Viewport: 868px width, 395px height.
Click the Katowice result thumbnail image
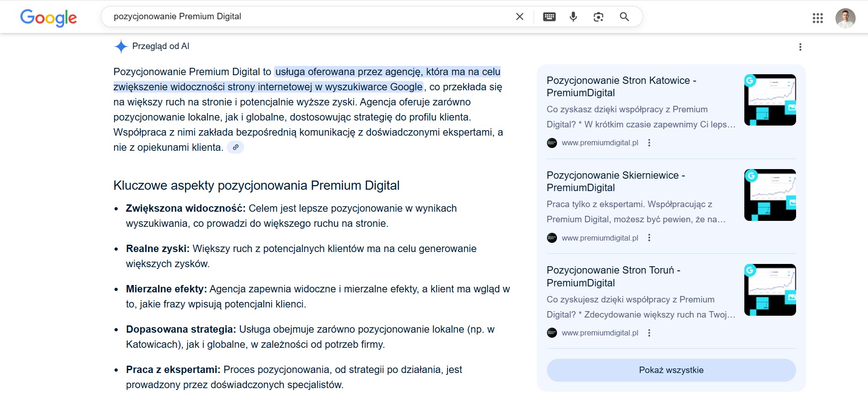pos(770,100)
